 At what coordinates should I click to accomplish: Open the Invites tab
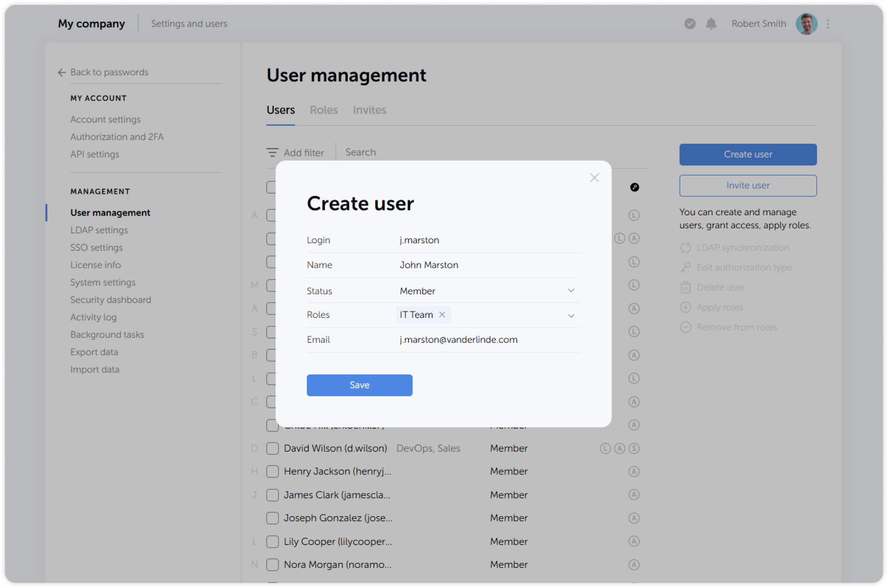(369, 110)
